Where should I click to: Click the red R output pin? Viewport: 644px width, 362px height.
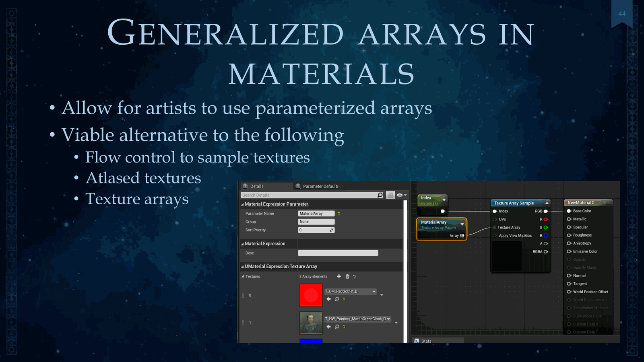546,219
